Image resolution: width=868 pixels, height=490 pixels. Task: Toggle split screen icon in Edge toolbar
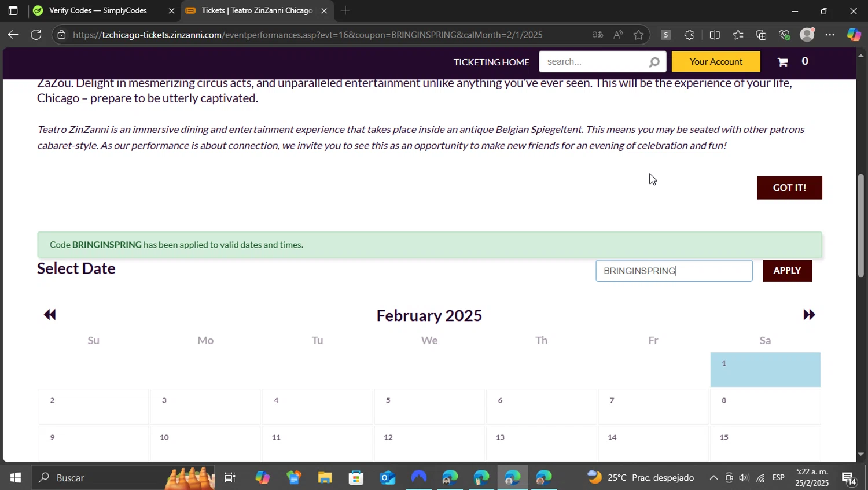pyautogui.click(x=715, y=35)
